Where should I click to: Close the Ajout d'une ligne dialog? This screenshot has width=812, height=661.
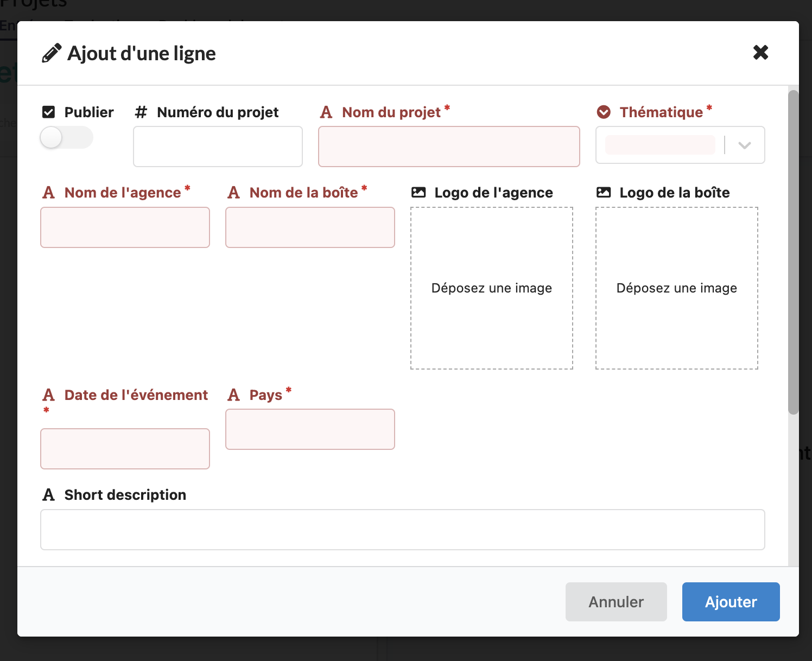[760, 52]
